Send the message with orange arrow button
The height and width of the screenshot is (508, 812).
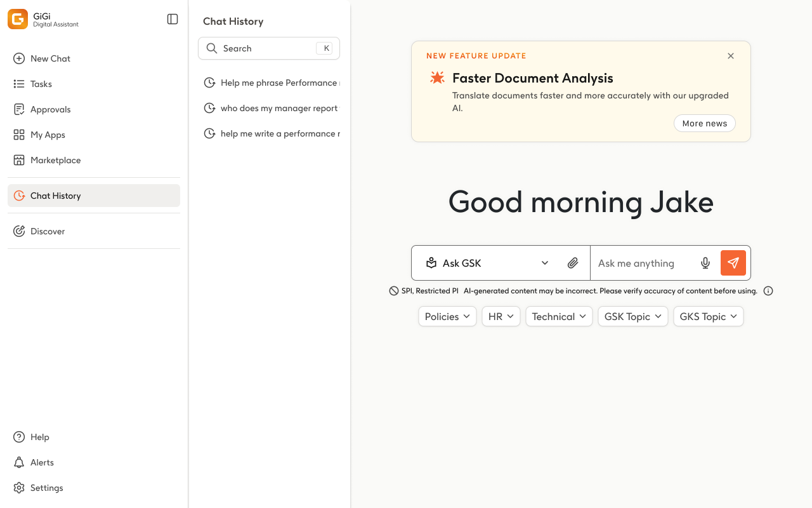click(733, 263)
